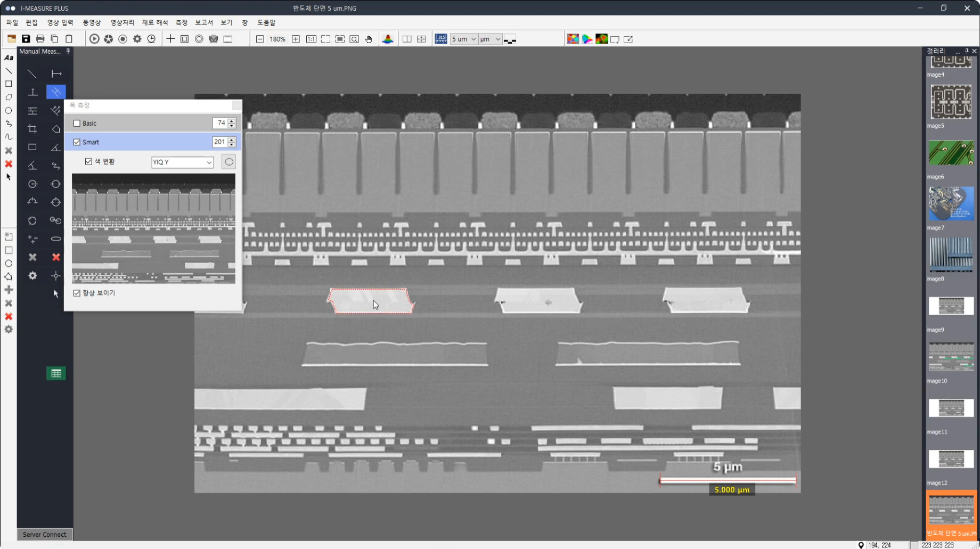Zoom in with the plus magnifier button

click(x=296, y=39)
